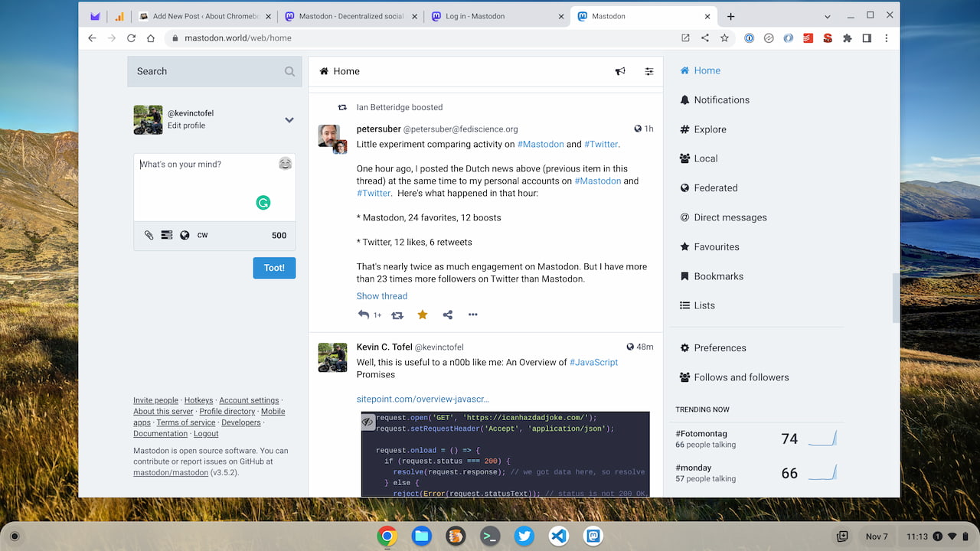Screen dimensions: 980x551
Task: Click the search magnifier icon
Action: [289, 71]
